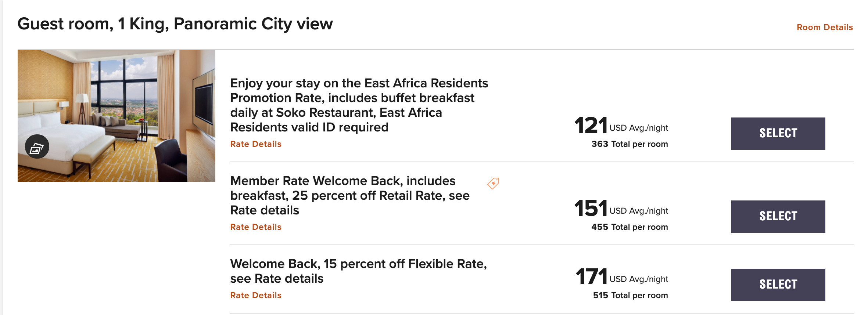This screenshot has height=315, width=868.
Task: Click the 455 Total per room text
Action: click(x=630, y=227)
